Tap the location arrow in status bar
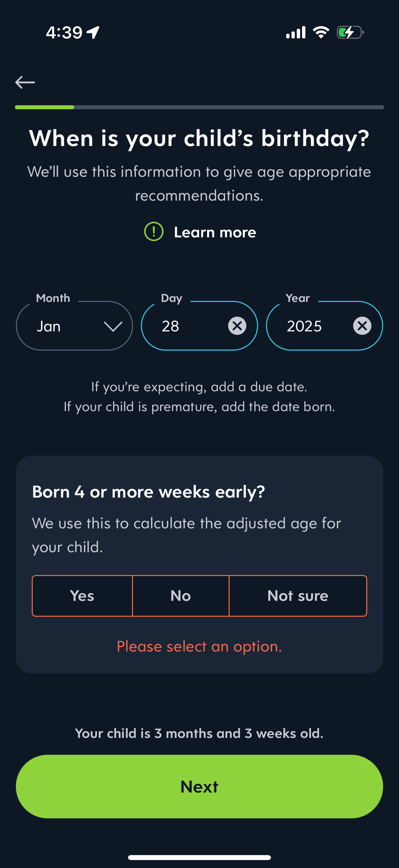 93,32
